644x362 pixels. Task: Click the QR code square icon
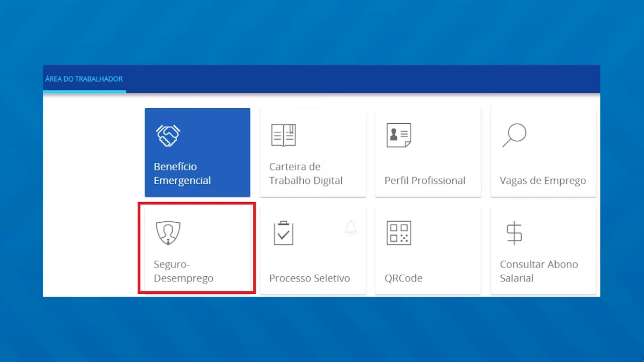[x=398, y=233]
